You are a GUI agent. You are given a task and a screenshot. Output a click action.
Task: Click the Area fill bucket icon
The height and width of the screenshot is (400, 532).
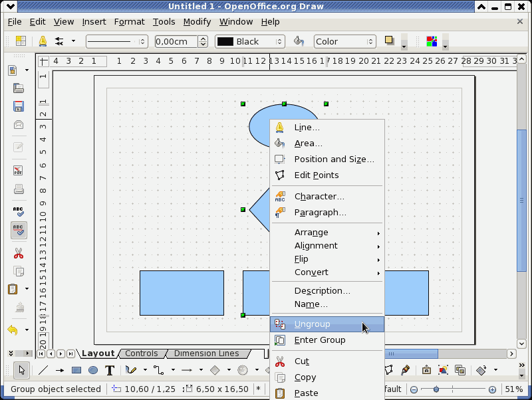[299, 41]
